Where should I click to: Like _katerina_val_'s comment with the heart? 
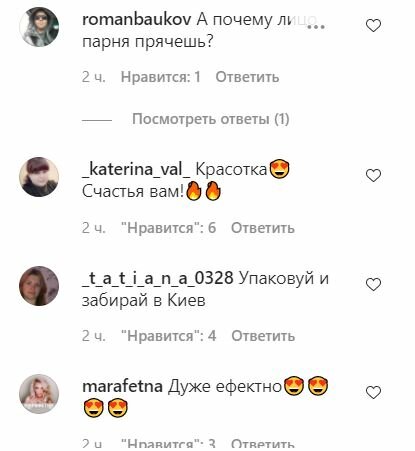[373, 176]
